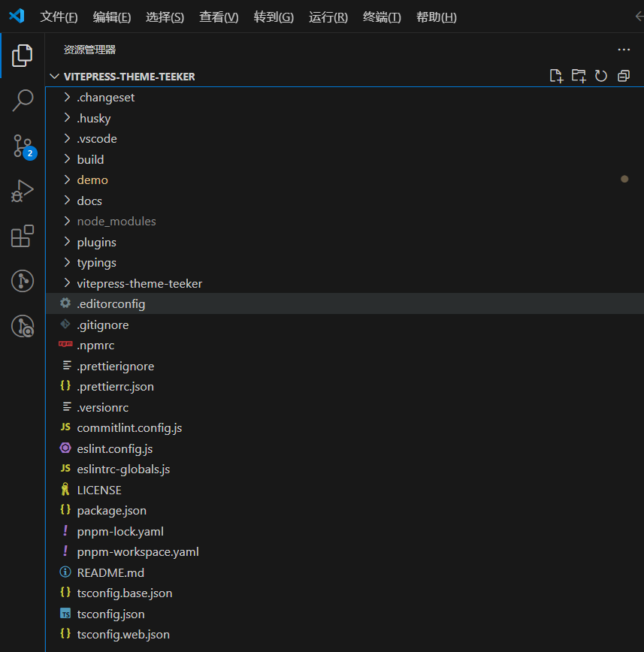Open the 编辑(E) menu
This screenshot has width=644, height=652.
point(112,17)
